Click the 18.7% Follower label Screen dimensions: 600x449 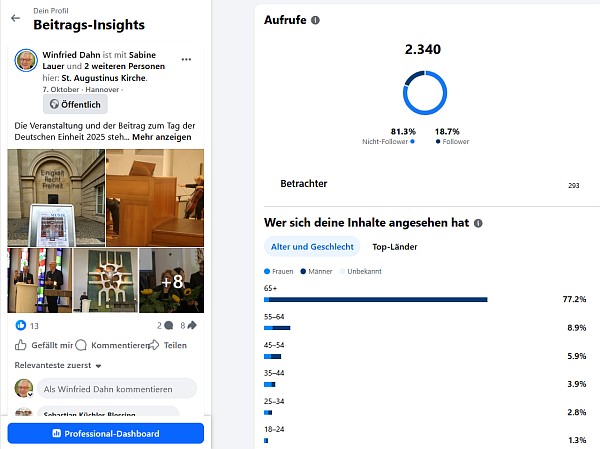click(x=452, y=136)
